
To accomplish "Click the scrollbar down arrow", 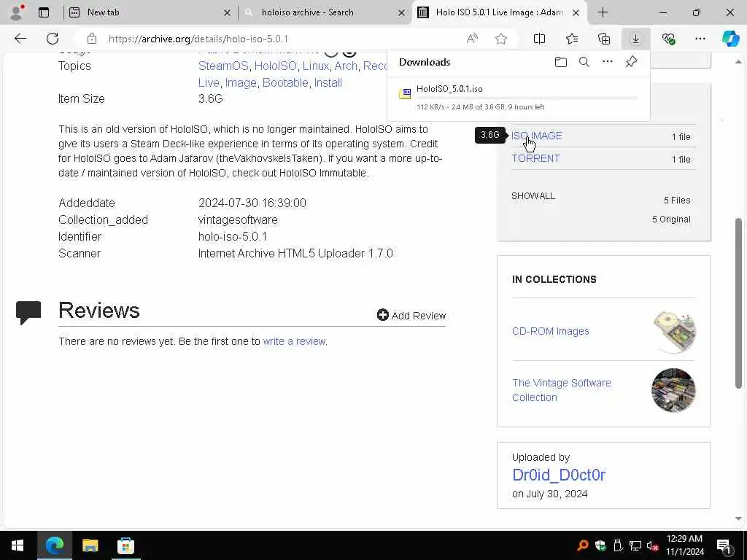I will (x=738, y=518).
